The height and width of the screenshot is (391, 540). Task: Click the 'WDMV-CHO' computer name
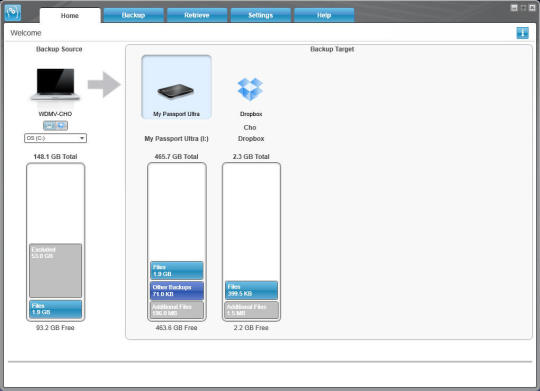(55, 114)
